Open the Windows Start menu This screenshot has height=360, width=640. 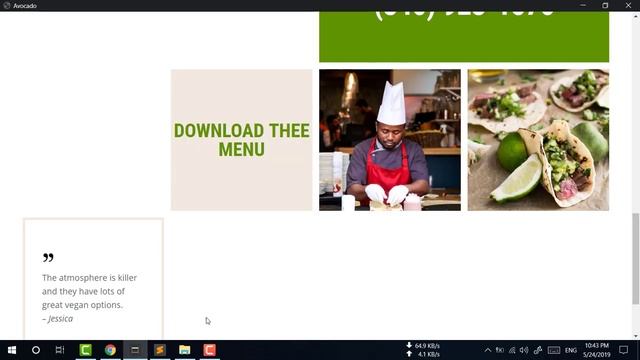click(12, 350)
